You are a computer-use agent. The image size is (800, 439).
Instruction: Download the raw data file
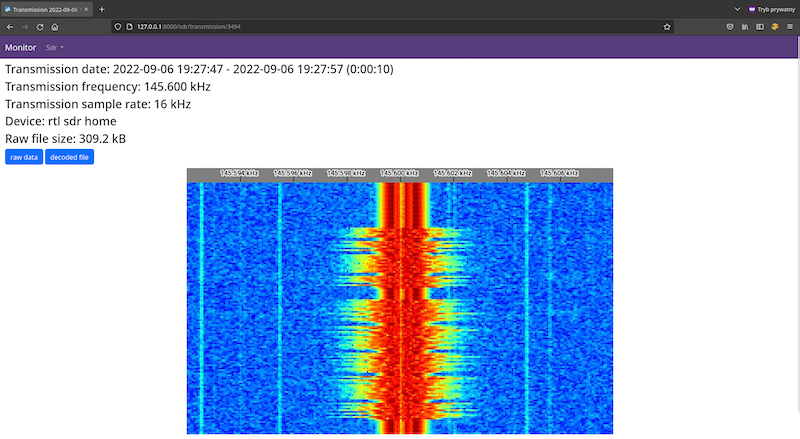[24, 157]
